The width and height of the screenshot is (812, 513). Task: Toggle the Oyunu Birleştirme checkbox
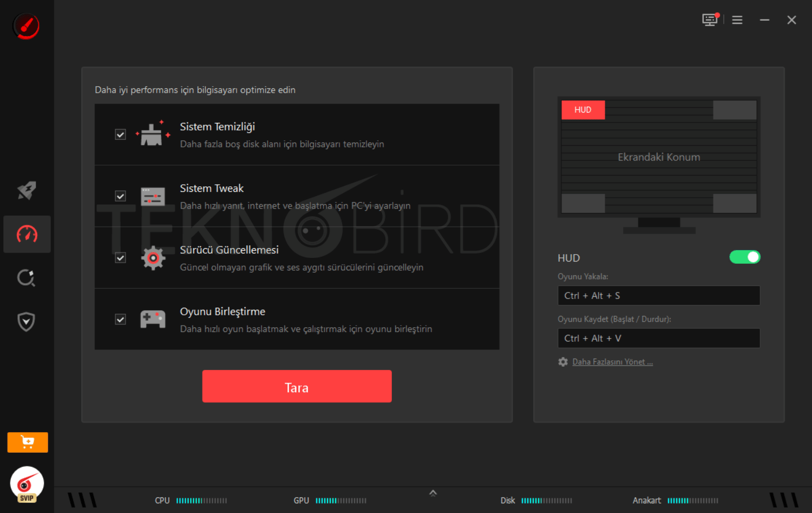[x=120, y=320]
